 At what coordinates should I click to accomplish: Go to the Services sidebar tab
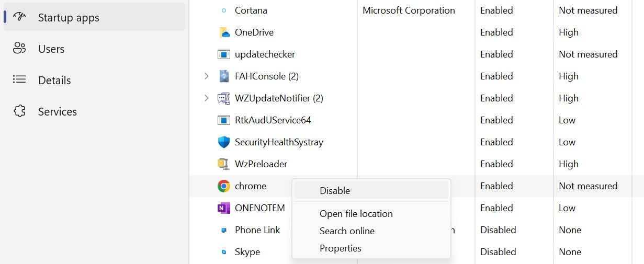tap(57, 112)
